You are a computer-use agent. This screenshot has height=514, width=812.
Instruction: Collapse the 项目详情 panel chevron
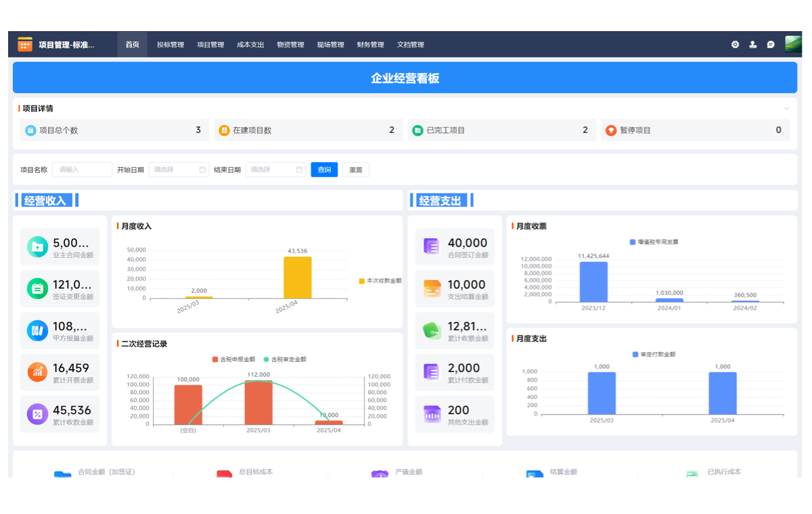click(786, 108)
